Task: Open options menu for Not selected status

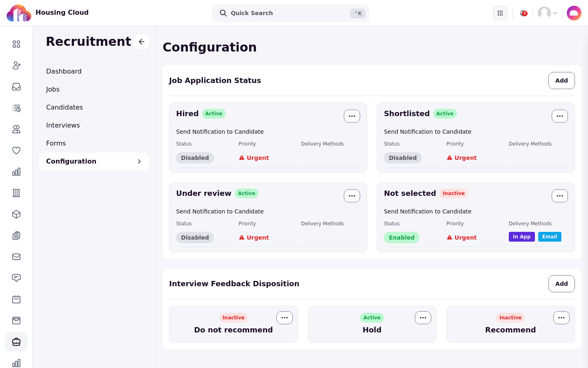Action: coord(560,196)
